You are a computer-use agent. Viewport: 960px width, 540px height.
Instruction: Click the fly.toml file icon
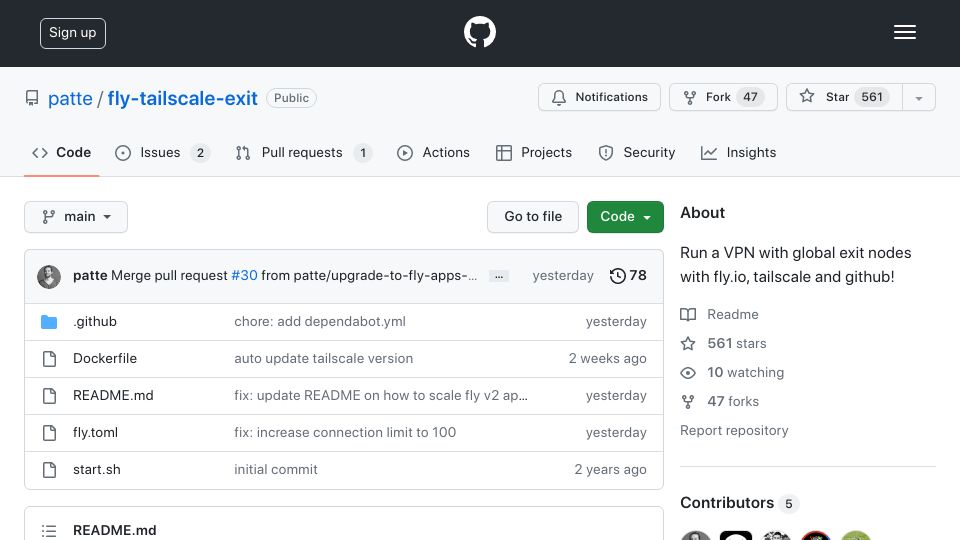pyautogui.click(x=50, y=433)
